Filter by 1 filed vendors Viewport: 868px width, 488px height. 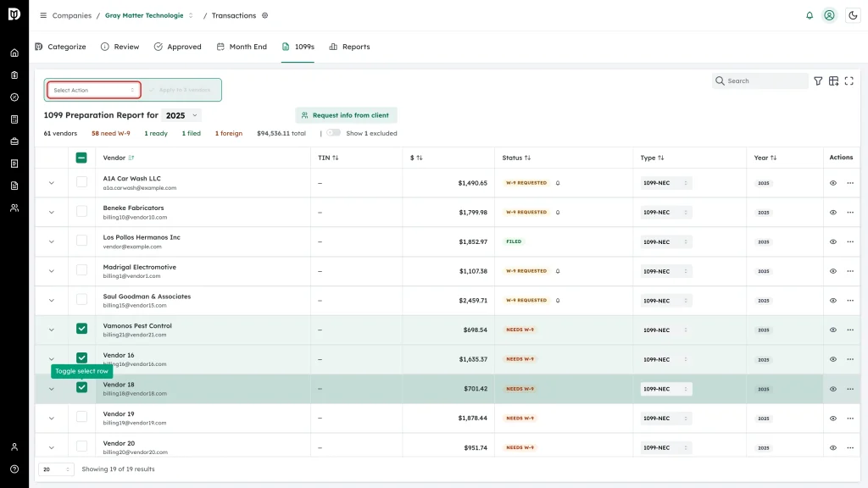[x=192, y=133]
